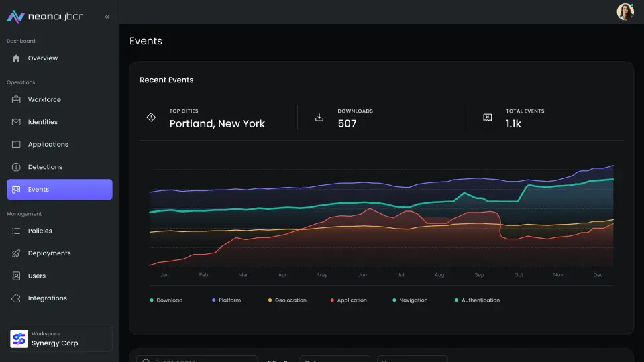Toggle the Application legend entry
The image size is (644, 362).
[x=349, y=300]
